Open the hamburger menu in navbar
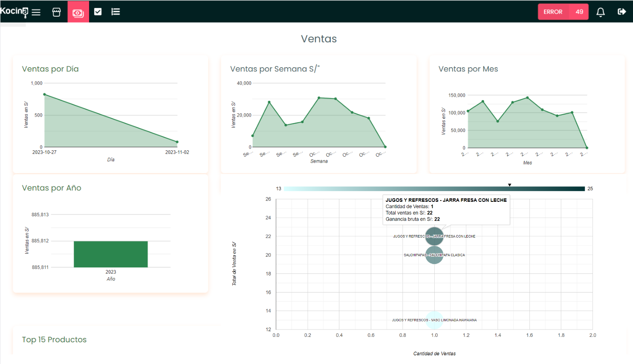 point(36,12)
